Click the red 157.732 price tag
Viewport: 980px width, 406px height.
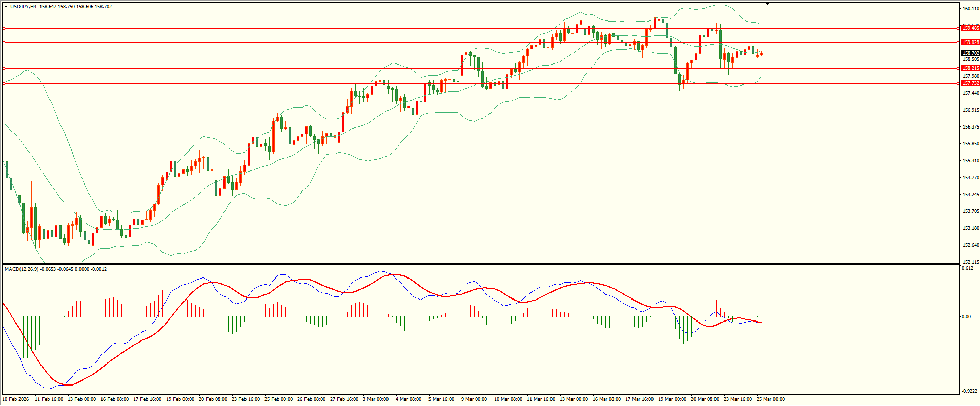click(x=970, y=83)
